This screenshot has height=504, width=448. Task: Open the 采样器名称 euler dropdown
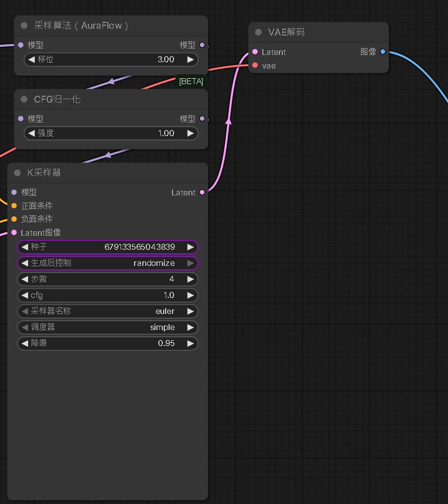pos(108,311)
